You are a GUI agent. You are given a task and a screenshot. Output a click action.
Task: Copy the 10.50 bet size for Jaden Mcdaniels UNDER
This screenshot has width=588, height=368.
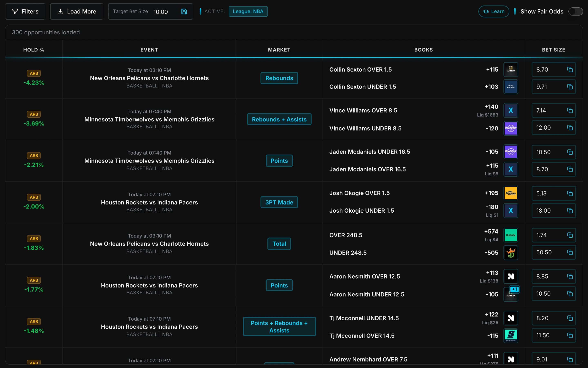570,152
